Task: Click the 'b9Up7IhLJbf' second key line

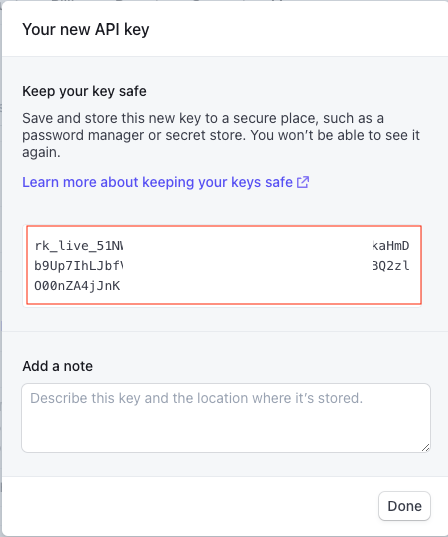Action: coord(78,266)
